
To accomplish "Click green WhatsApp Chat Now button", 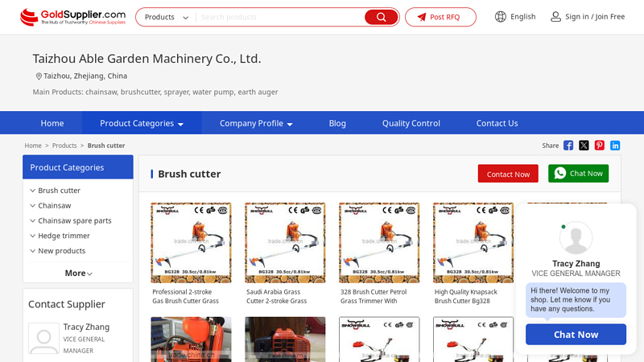I will click(578, 174).
